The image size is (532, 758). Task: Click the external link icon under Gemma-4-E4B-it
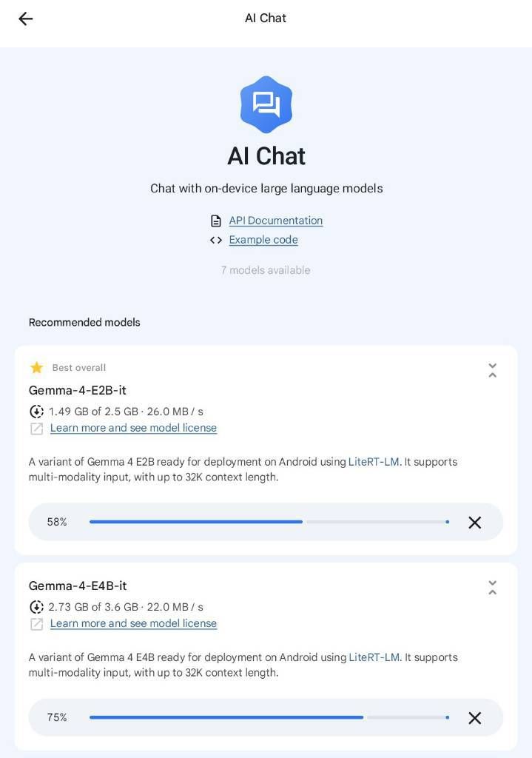coord(36,624)
